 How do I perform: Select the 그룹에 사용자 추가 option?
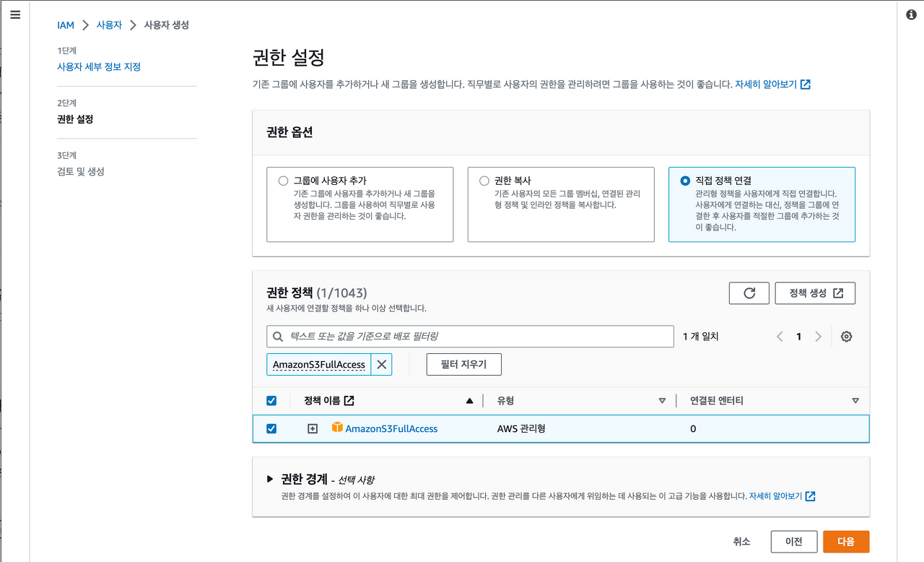click(x=283, y=181)
